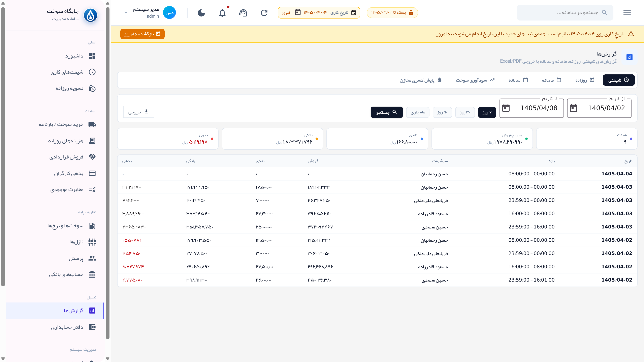Open پرسنل in sidebar
This screenshot has height=362, width=644.
55,258
